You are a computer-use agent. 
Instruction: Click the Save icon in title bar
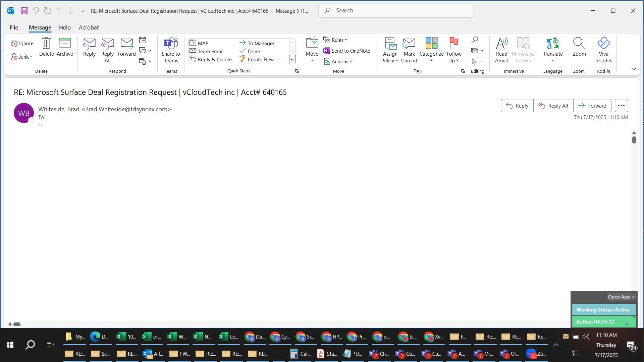point(24,11)
